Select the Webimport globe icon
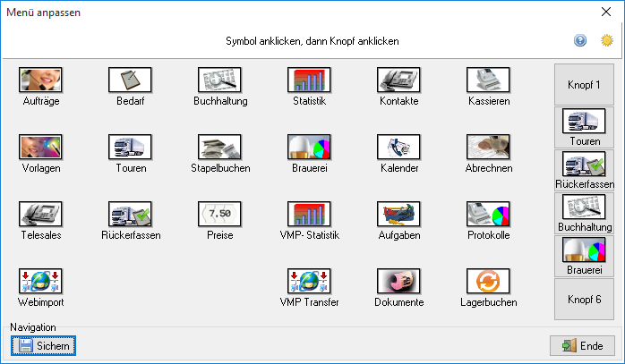 pos(40,281)
